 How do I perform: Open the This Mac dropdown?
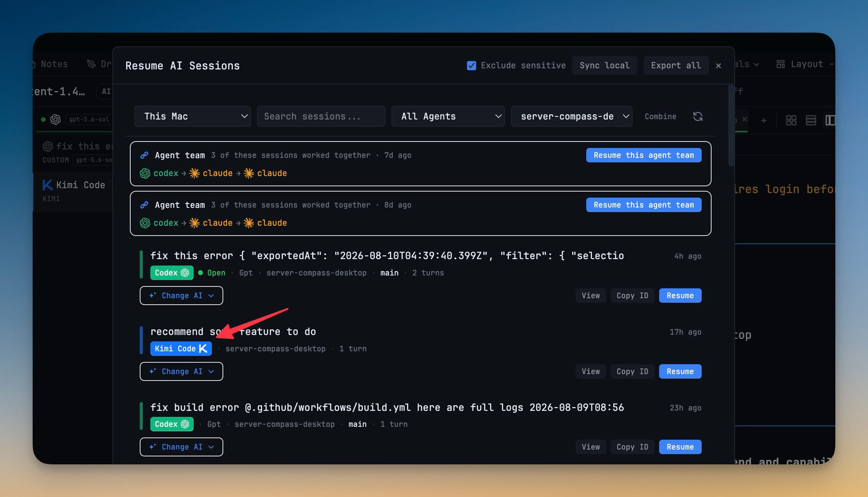click(193, 116)
